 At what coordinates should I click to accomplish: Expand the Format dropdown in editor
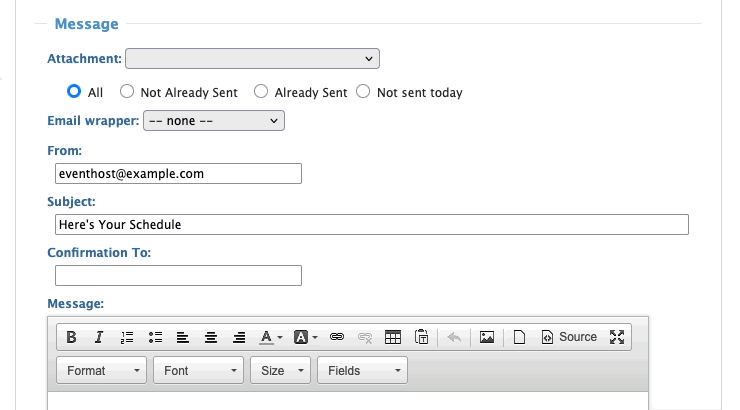point(102,371)
